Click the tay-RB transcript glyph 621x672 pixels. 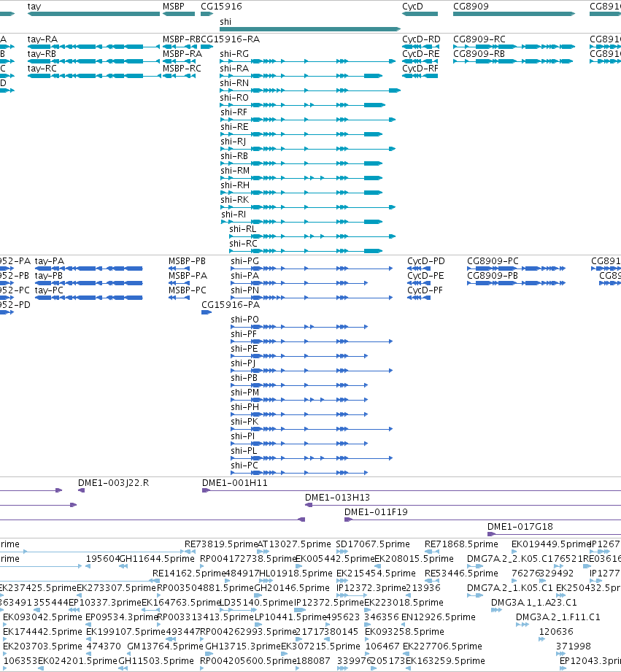[94, 61]
